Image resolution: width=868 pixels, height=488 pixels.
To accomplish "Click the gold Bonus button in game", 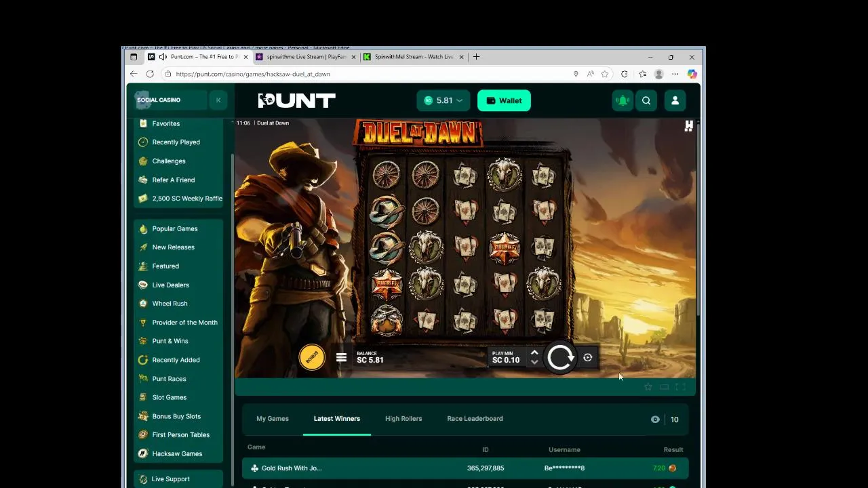I will (312, 357).
